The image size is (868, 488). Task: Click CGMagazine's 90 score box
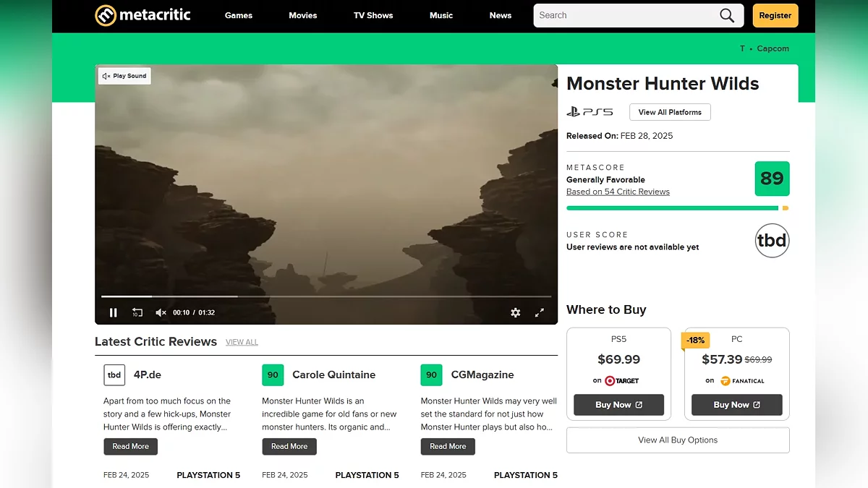coord(431,375)
